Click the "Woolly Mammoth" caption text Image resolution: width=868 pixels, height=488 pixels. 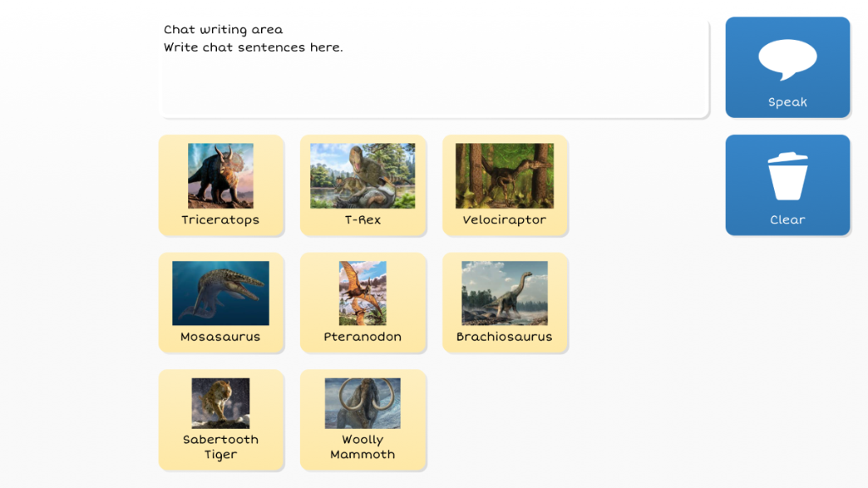[363, 447]
